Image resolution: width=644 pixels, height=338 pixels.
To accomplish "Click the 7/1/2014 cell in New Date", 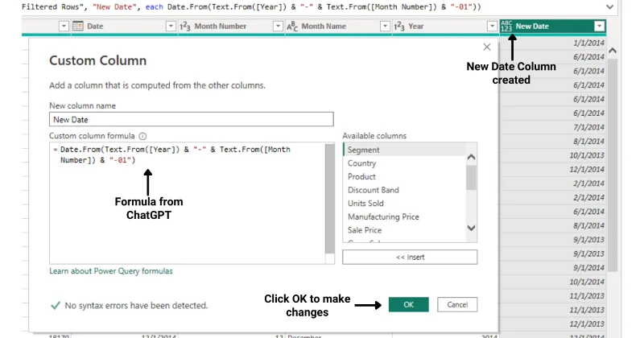I will pos(553,127).
